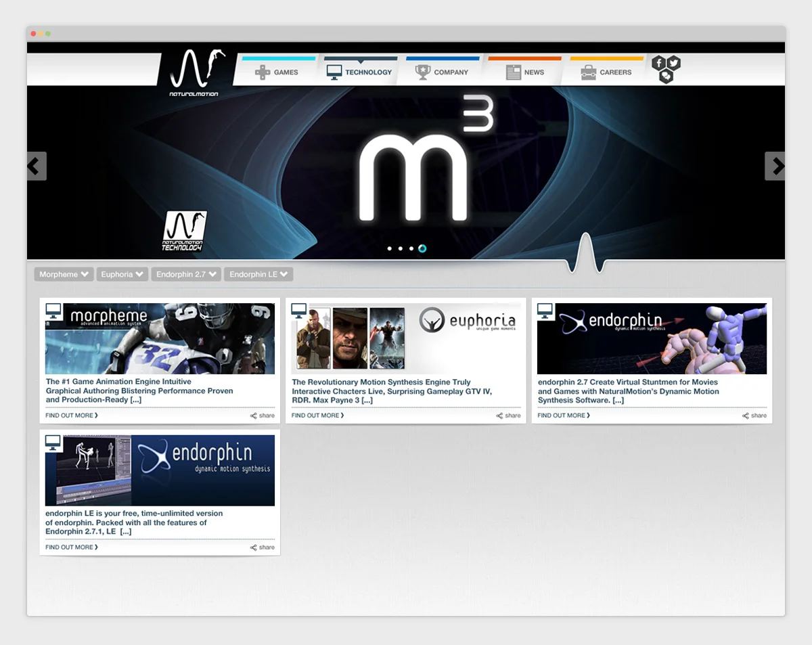Click the Technology monitor icon
Screen dimensions: 812x645
click(x=334, y=72)
